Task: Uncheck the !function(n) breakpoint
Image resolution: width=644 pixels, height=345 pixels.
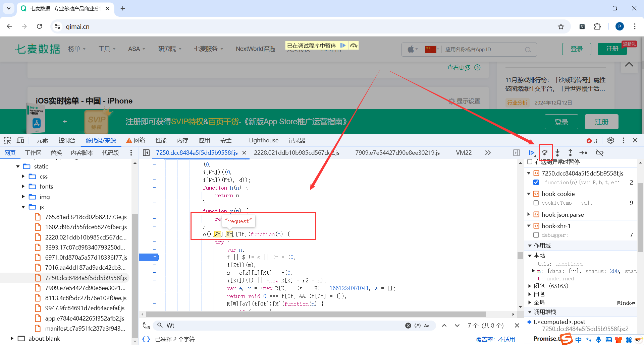Action: pyautogui.click(x=536, y=183)
